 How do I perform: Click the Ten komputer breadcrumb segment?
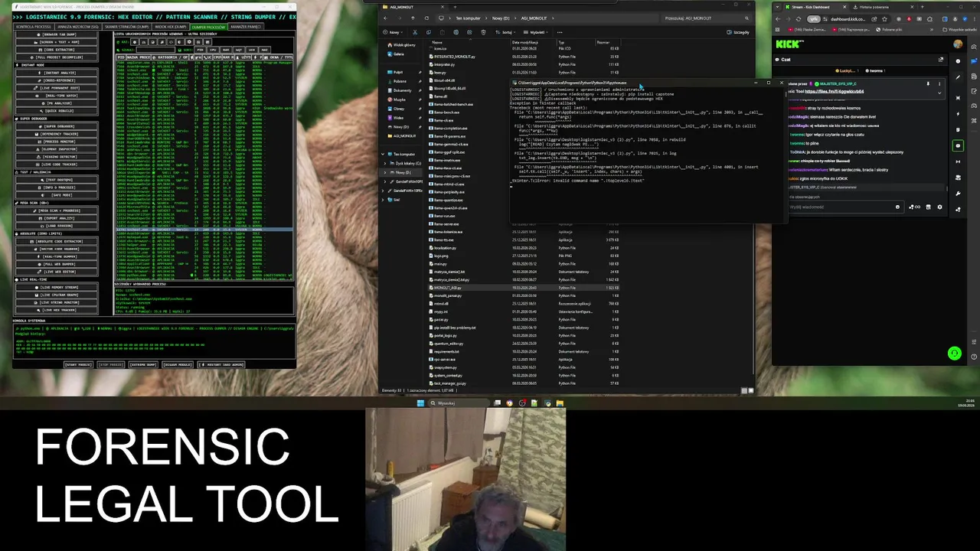click(468, 18)
